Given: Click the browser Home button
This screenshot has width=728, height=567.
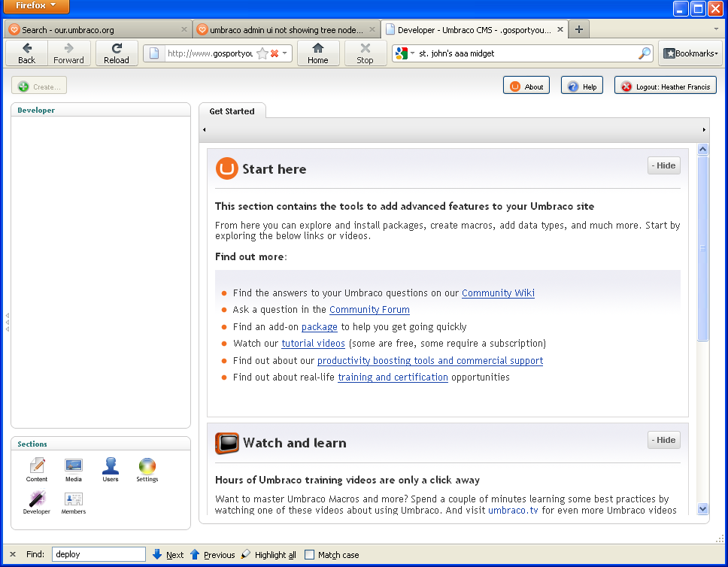Looking at the screenshot, I should point(318,53).
